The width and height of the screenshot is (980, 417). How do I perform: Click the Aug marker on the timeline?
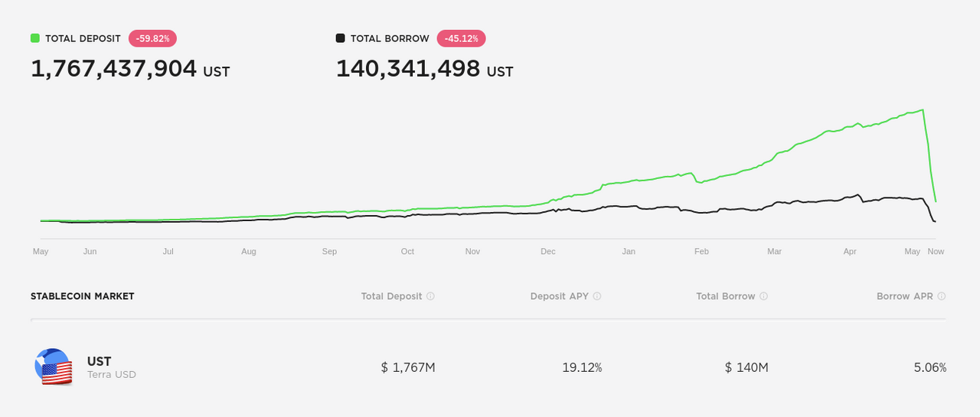(x=249, y=251)
